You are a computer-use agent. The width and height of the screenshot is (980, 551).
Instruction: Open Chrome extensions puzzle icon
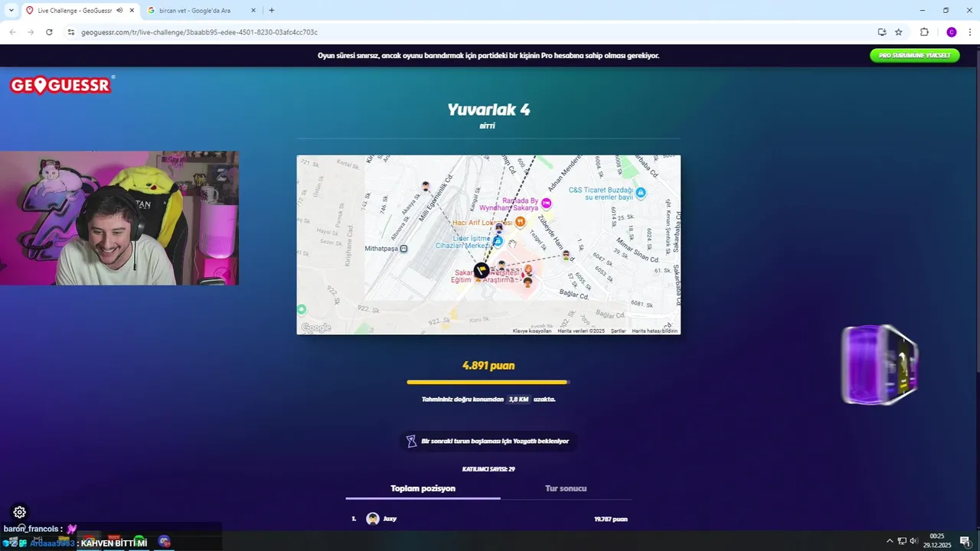point(924,32)
